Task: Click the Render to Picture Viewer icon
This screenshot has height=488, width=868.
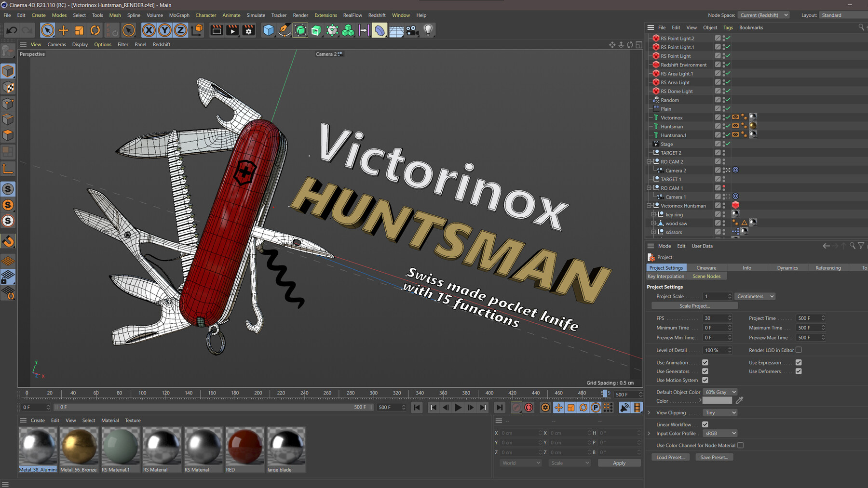Action: point(232,30)
